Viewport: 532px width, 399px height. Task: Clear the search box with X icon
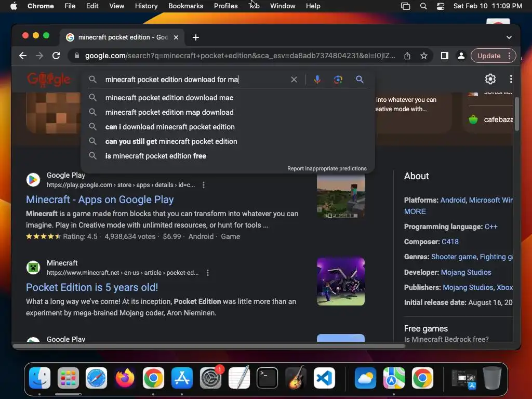coord(294,79)
